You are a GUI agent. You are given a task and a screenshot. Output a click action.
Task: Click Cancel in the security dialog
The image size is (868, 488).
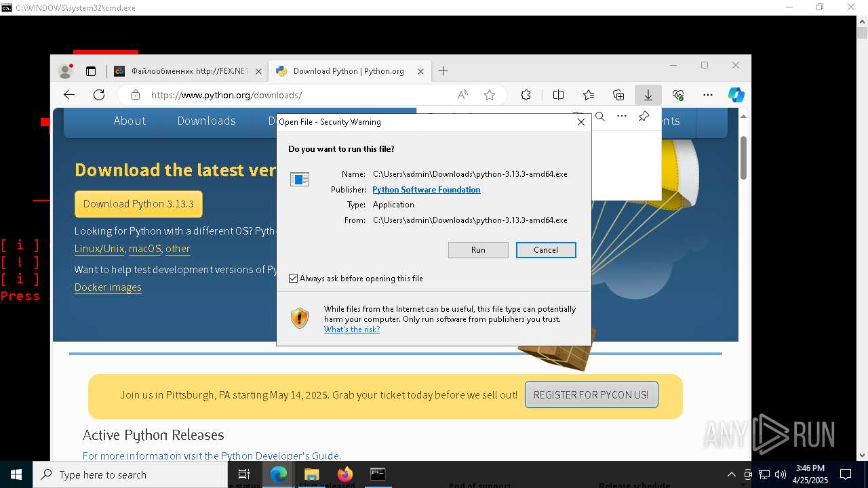[546, 250]
